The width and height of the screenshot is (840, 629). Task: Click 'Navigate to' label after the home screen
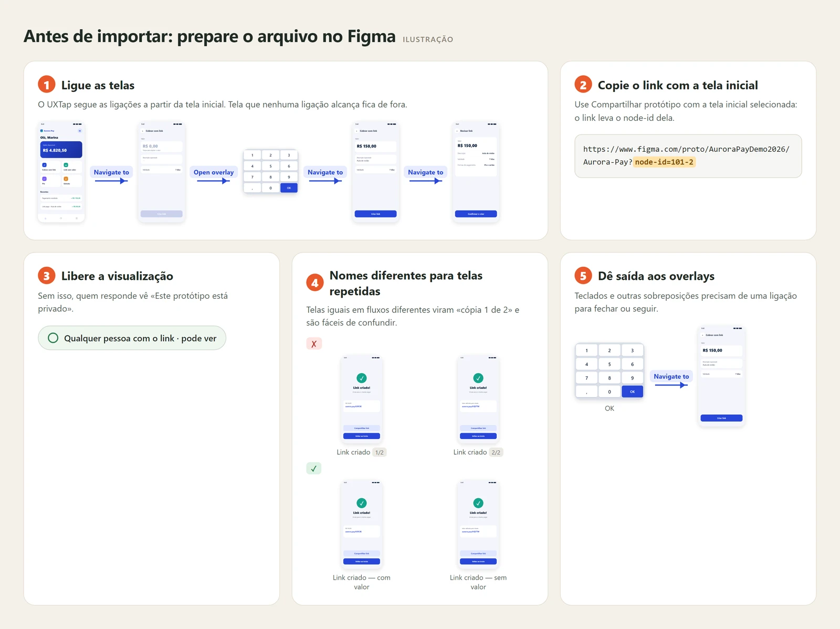click(111, 172)
